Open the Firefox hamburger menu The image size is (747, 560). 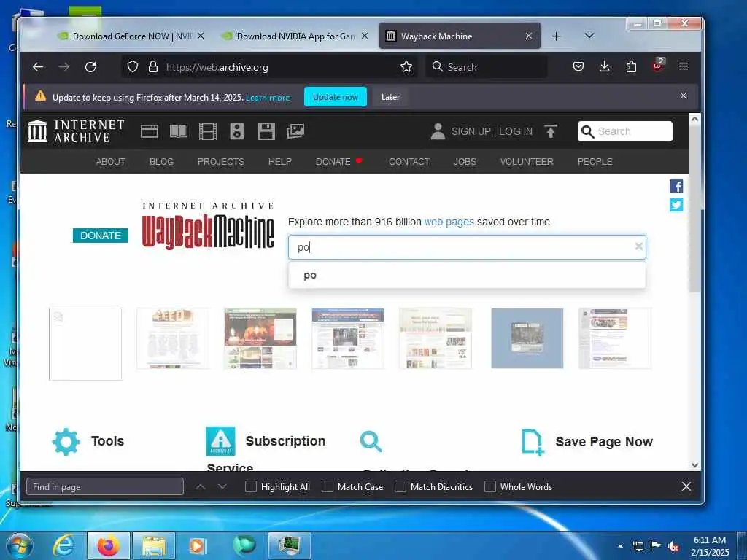[x=683, y=66]
